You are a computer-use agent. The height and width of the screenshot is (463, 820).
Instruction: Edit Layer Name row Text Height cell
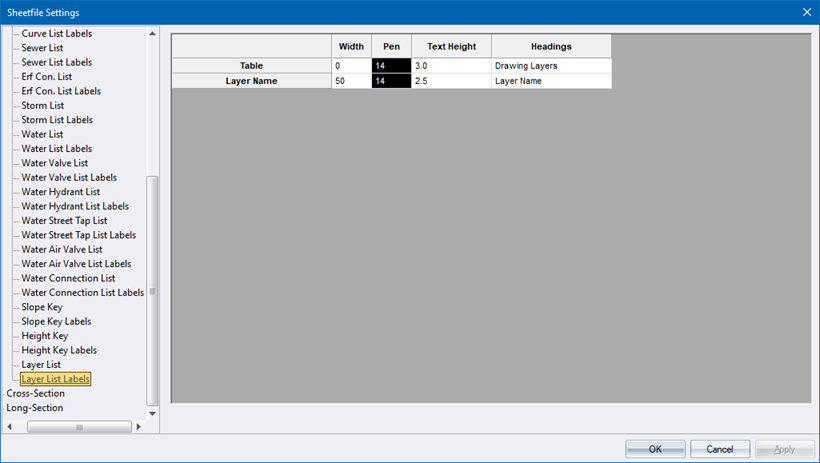(450, 81)
